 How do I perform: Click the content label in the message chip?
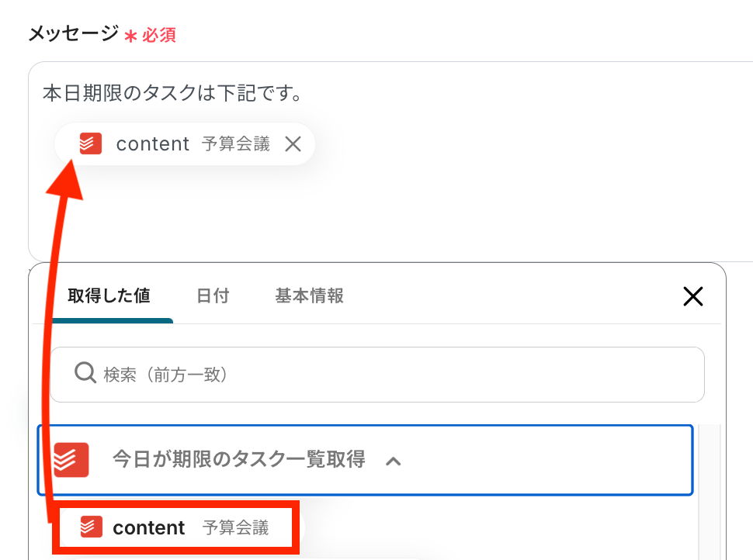[x=153, y=143]
